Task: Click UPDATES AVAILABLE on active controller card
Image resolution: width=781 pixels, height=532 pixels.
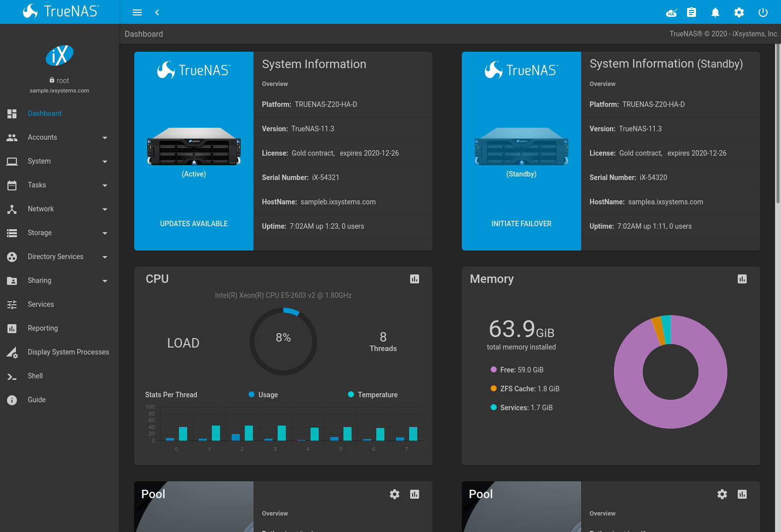Action: pos(194,224)
